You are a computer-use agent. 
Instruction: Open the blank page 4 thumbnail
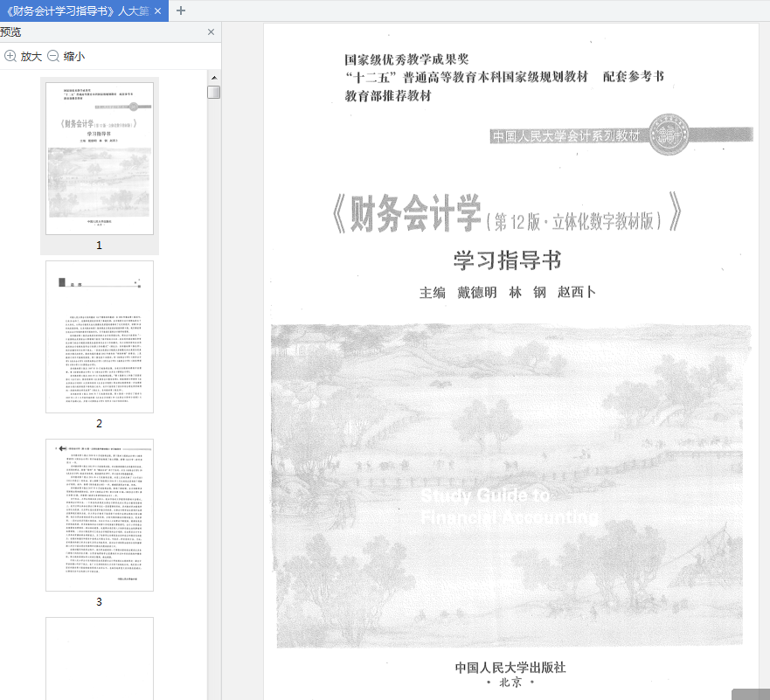point(100,659)
